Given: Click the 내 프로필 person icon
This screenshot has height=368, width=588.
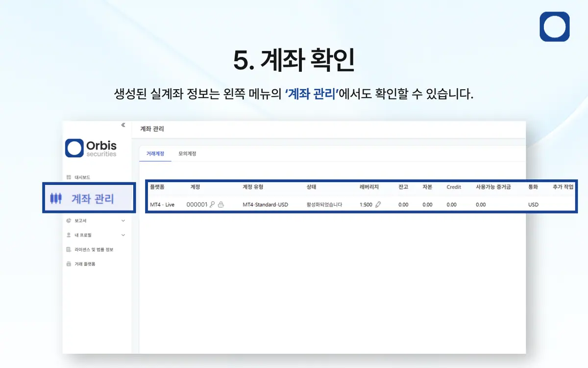Looking at the screenshot, I should click(x=69, y=235).
